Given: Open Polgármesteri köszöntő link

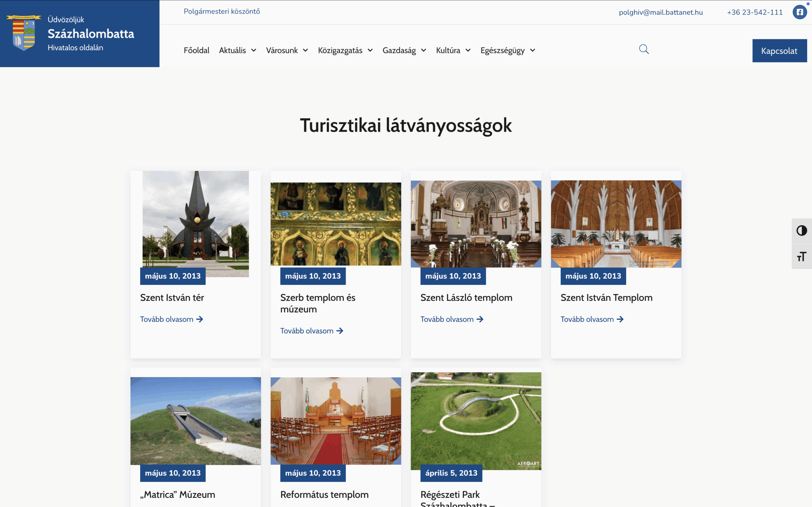Looking at the screenshot, I should (x=221, y=11).
